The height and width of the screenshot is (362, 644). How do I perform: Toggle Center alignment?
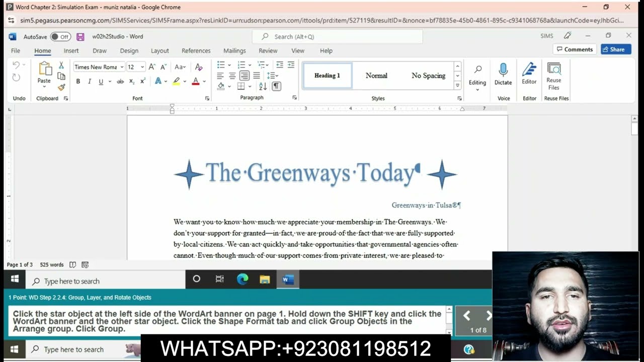point(232,76)
